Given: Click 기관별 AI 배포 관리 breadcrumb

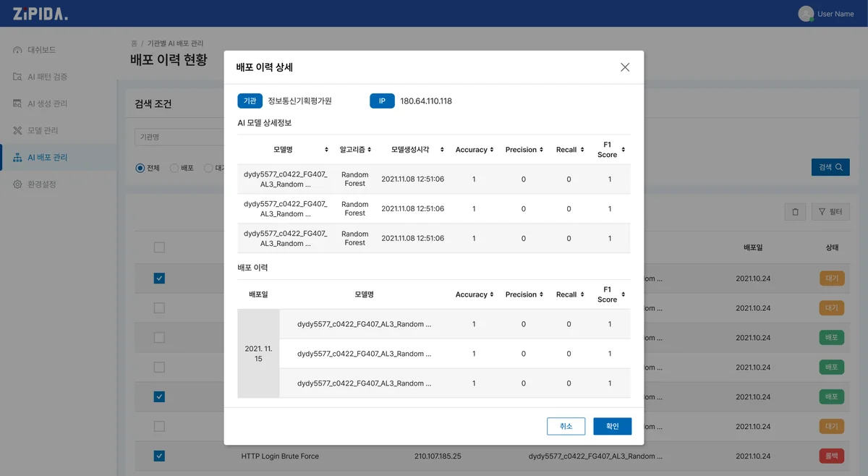Looking at the screenshot, I should (x=176, y=43).
